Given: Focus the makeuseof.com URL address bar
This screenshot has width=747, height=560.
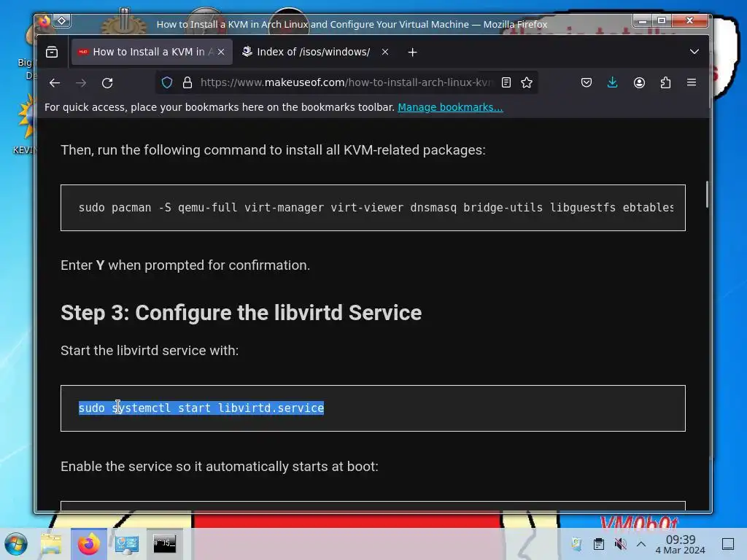Looking at the screenshot, I should [x=345, y=83].
